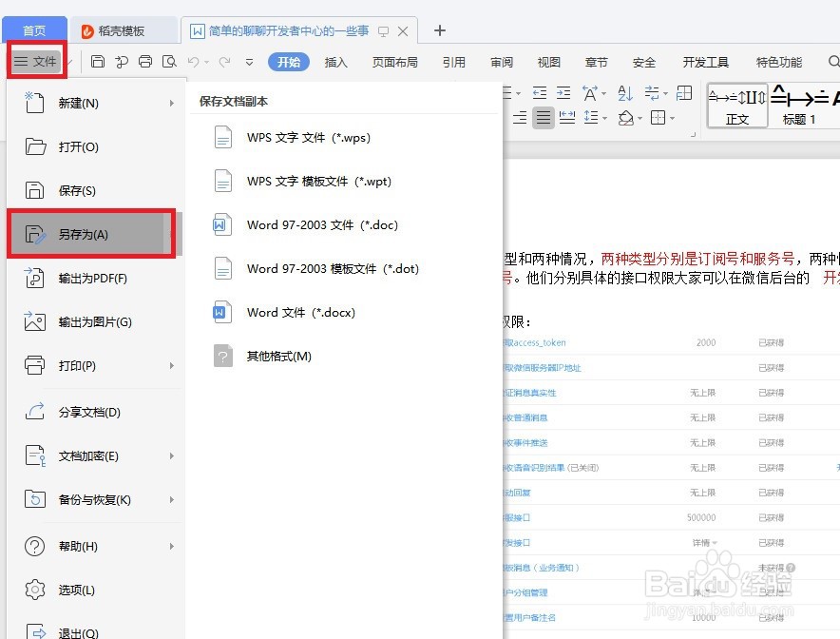Open the 审阅 ribbon tab
This screenshot has width=840, height=639.
point(502,62)
